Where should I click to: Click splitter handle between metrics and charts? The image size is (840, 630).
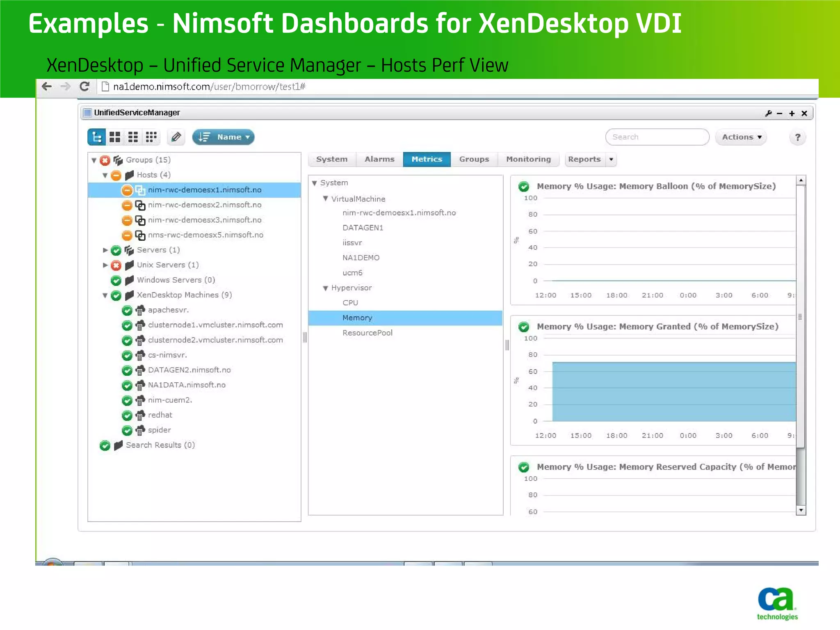507,345
